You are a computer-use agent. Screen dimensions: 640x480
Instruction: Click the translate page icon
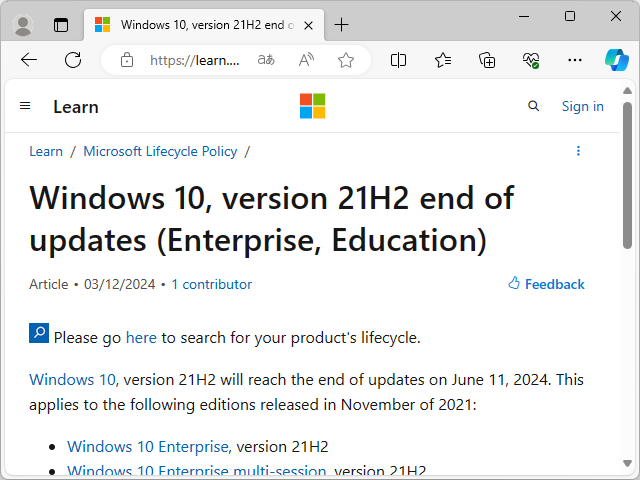click(266, 60)
